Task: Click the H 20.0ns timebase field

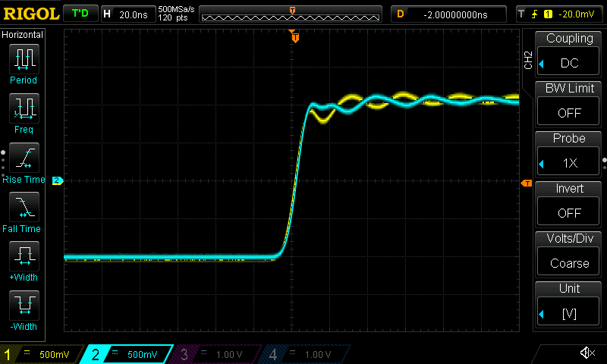Action: [128, 14]
